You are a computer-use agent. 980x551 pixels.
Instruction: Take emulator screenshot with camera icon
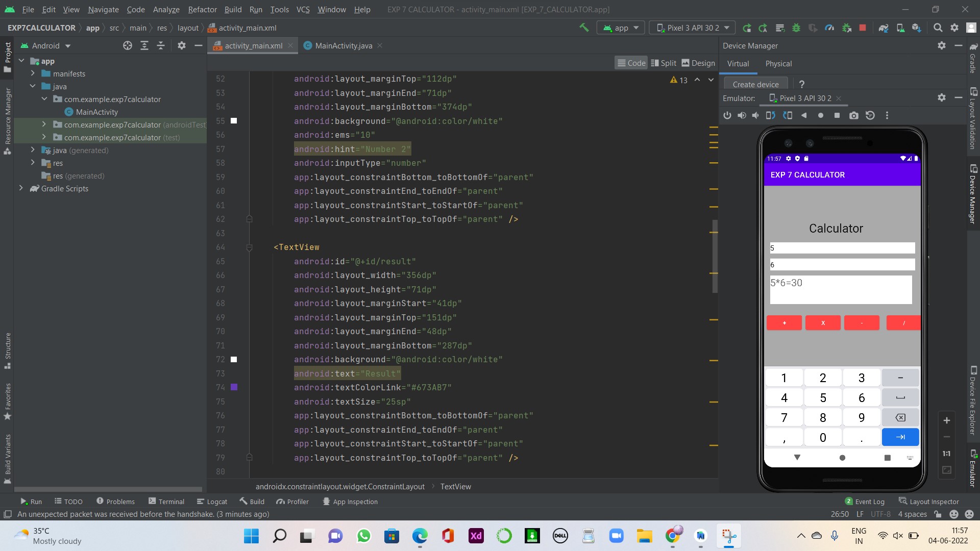pos(853,115)
